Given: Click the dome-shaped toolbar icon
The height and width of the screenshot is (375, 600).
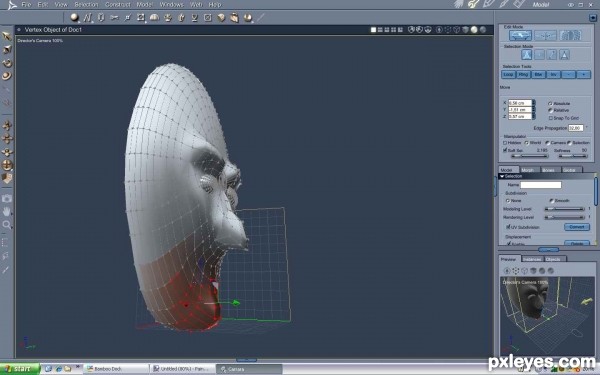Looking at the screenshot, I should coord(154,18).
